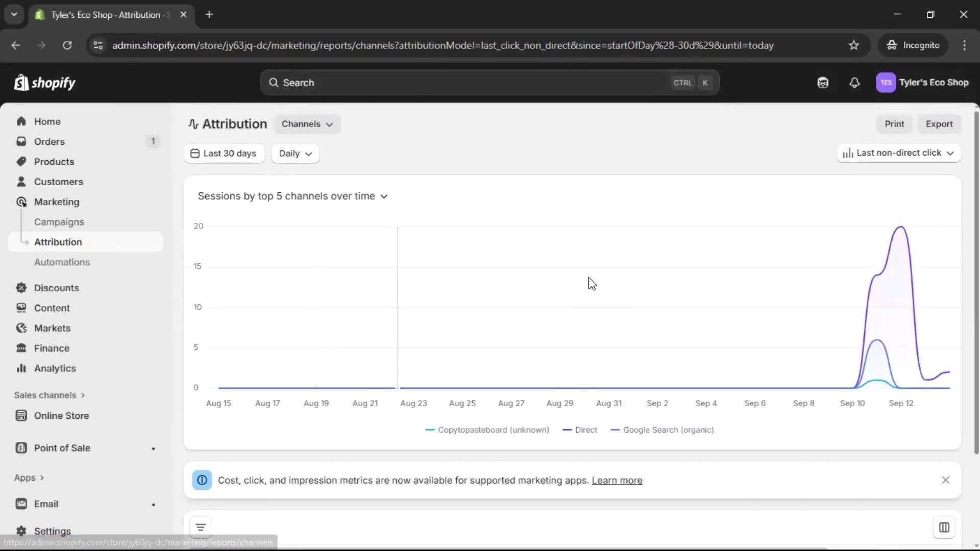980x551 pixels.
Task: Toggle Google Search (organic) in the legend
Action: [x=662, y=430]
